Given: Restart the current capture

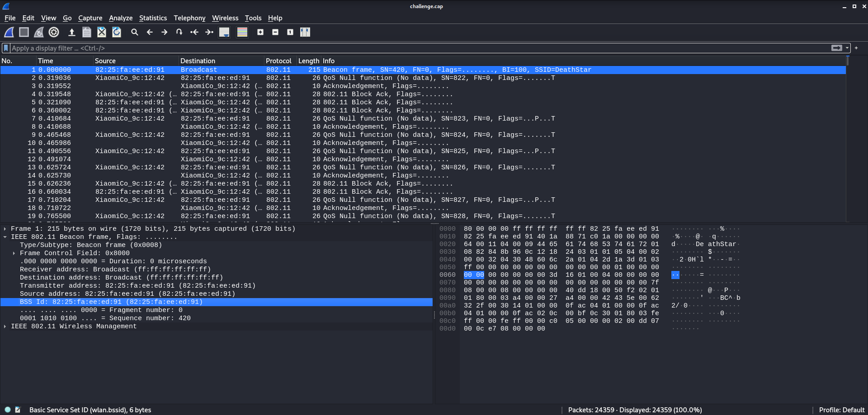Looking at the screenshot, I should (39, 32).
